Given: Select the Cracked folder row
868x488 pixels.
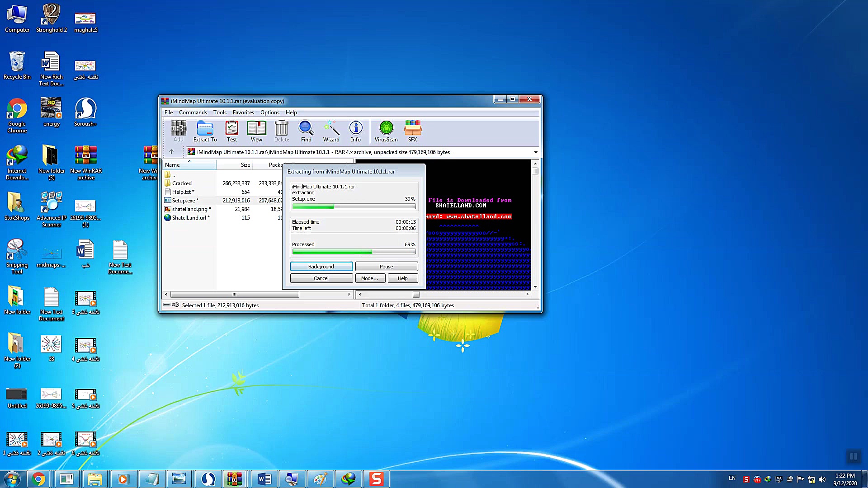Looking at the screenshot, I should pyautogui.click(x=222, y=183).
